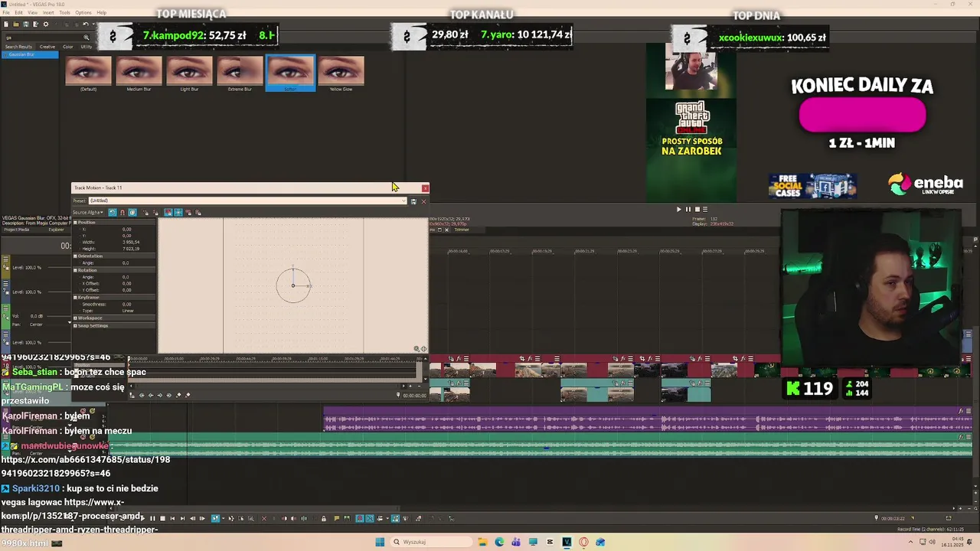This screenshot has height=551, width=980.
Task: Stop from the main transport bar
Action: pos(162,518)
